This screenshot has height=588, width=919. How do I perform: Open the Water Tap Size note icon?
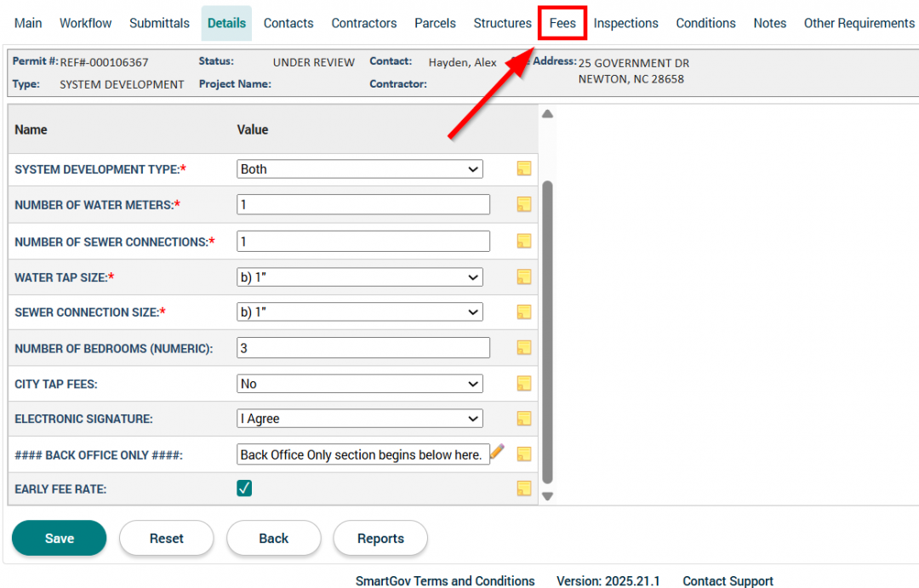524,277
